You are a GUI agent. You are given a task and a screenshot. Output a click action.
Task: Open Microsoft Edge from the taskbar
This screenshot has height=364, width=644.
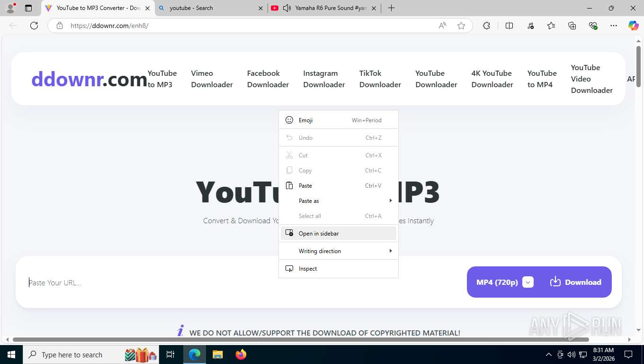click(x=195, y=355)
